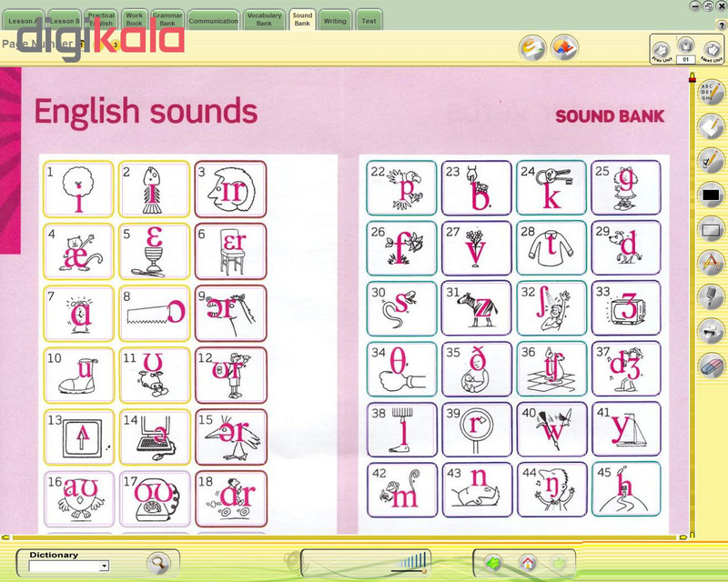Go to Next Unit

[x=711, y=51]
